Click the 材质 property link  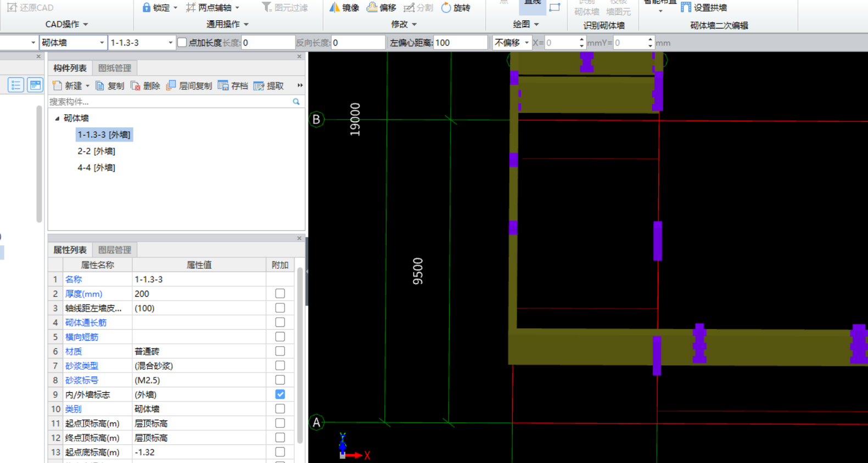(74, 351)
